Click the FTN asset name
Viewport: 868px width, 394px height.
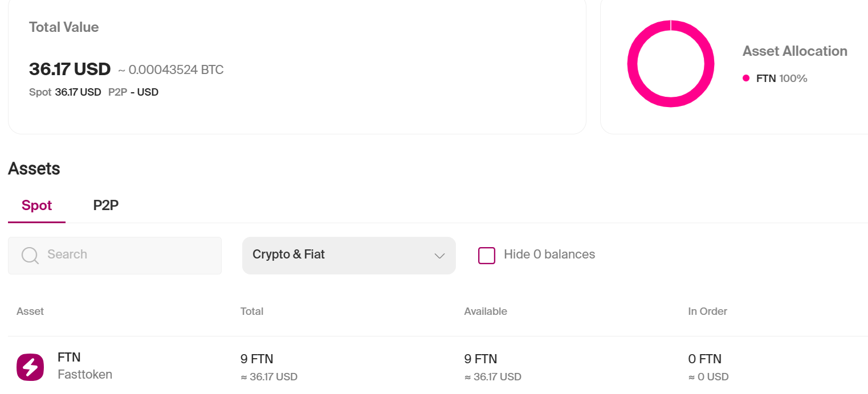click(x=69, y=358)
